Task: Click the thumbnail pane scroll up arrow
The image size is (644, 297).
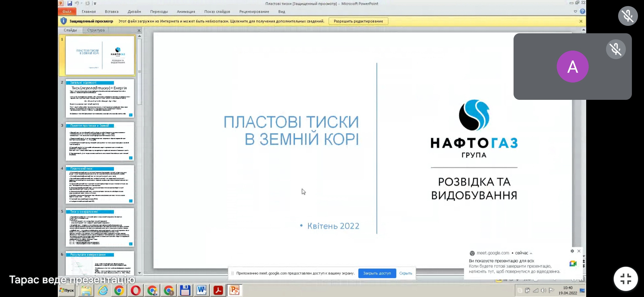Action: tap(140, 36)
